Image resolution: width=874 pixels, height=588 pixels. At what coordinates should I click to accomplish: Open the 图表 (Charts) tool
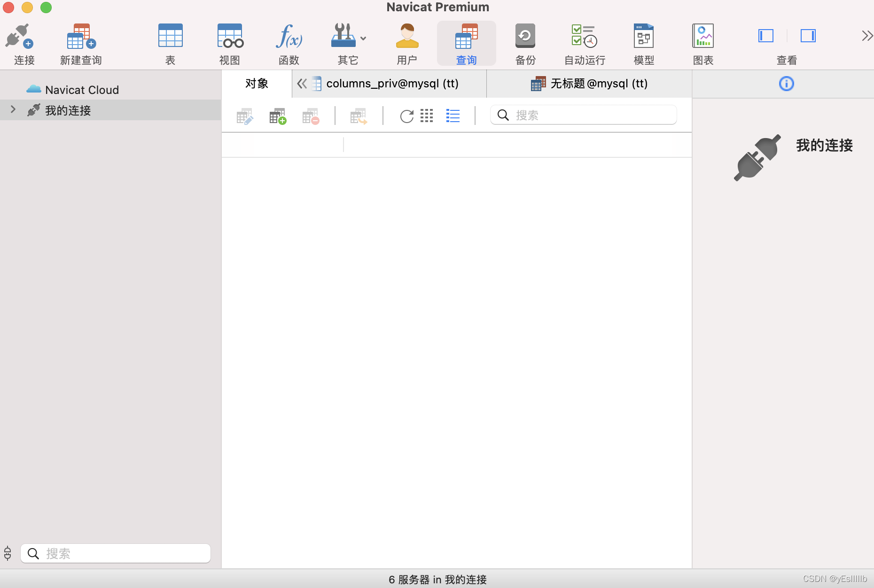point(703,44)
